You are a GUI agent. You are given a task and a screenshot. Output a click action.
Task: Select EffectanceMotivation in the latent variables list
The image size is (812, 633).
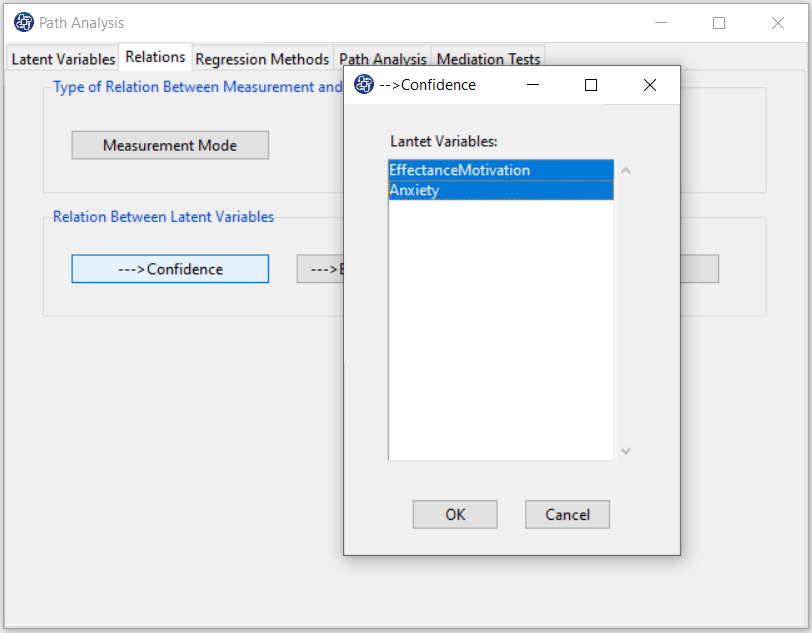[x=460, y=170]
